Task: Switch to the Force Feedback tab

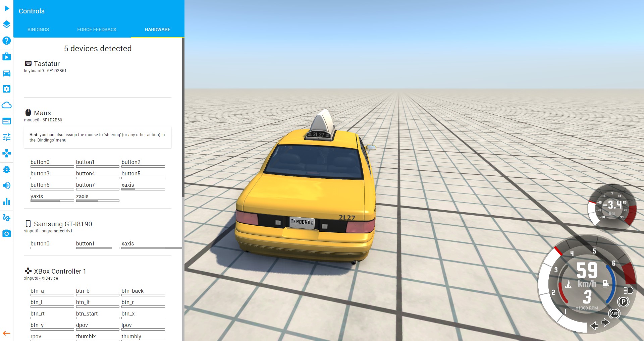Action: [x=97, y=30]
